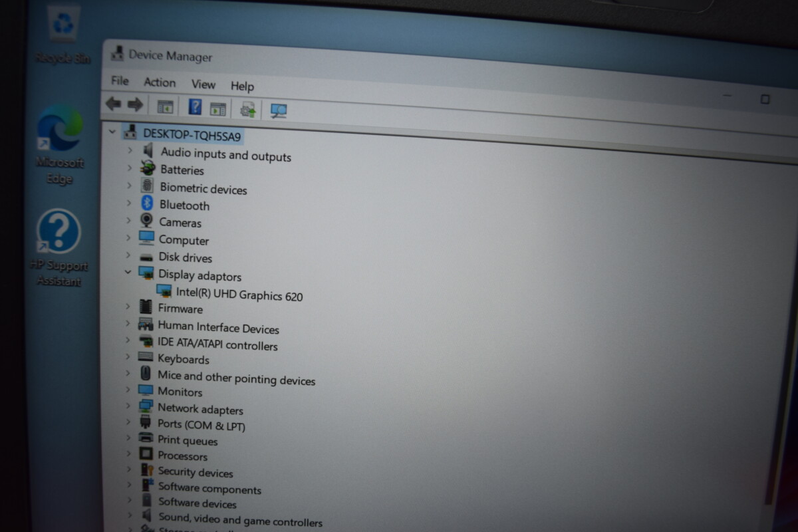Click the mouse icon for Mice and other pointing devices

[145, 374]
